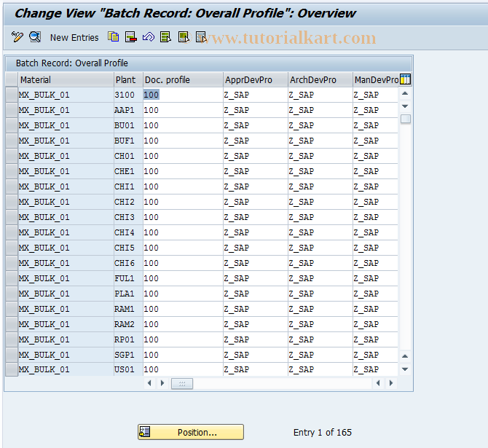
Task: Click Doc. profile field for plant RP01
Action: click(183, 339)
